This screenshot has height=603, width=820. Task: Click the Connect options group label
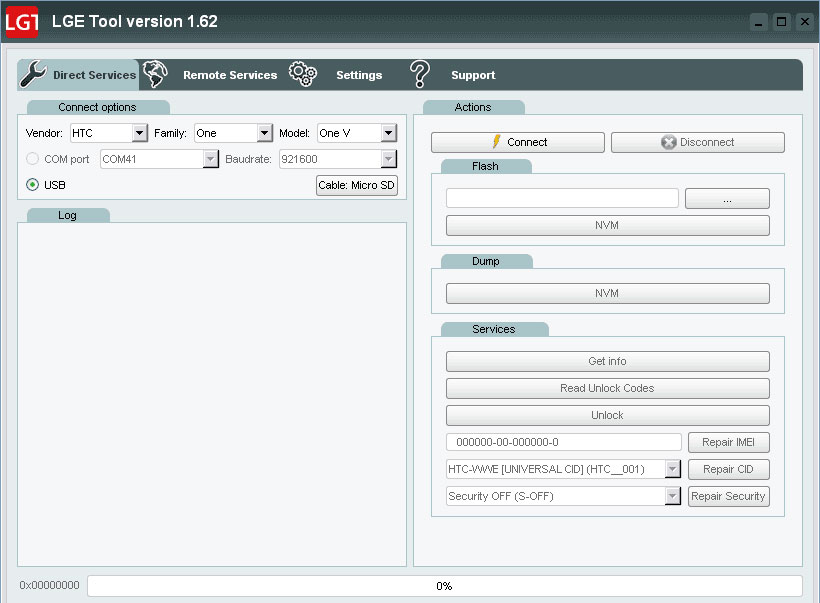(97, 107)
